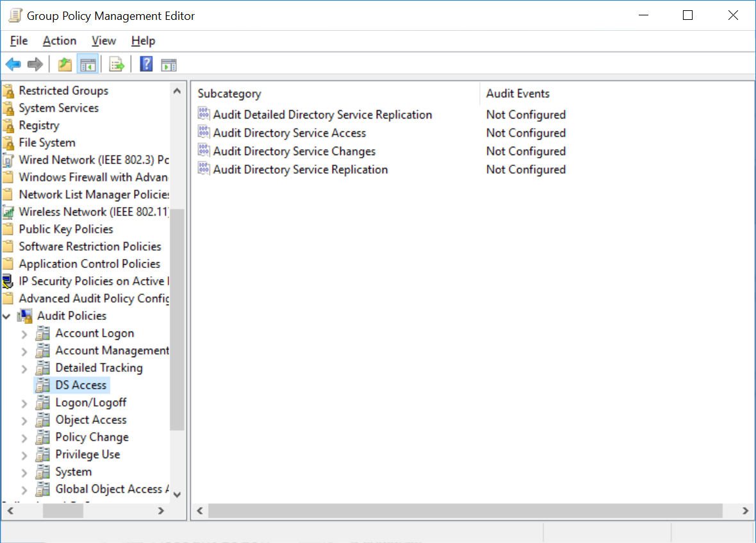The height and width of the screenshot is (543, 756).
Task: Click the details pane horizontal scroll left arrow
Action: click(200, 511)
